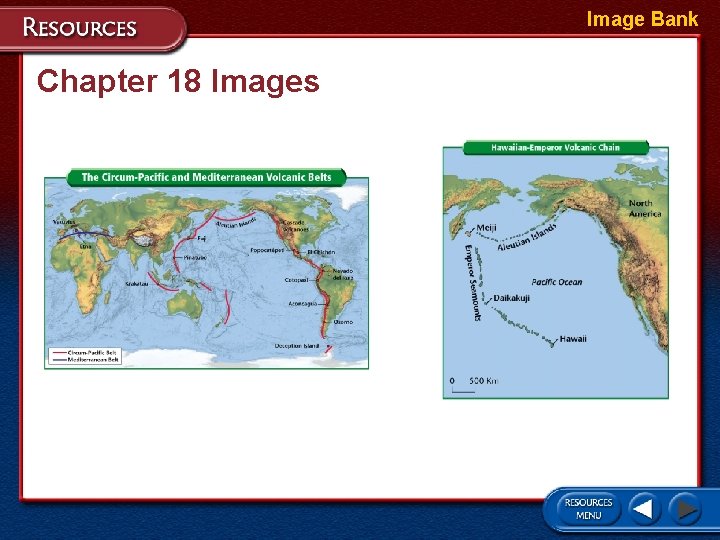720x540 pixels.
Task: Advance with the next slide arrow
Action: [x=685, y=509]
